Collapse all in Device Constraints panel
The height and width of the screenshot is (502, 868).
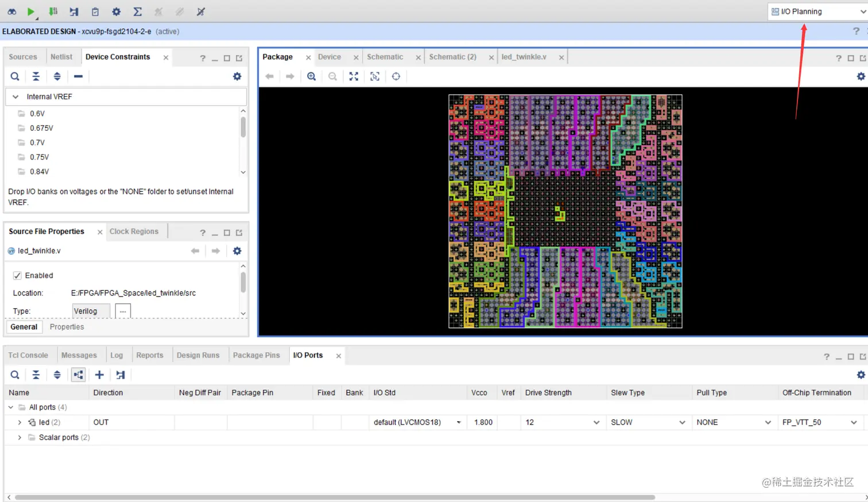(36, 76)
